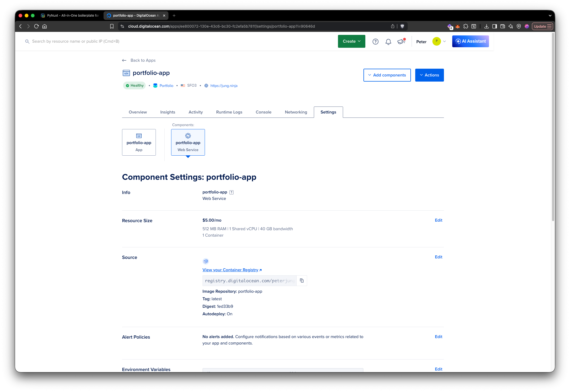Expand the Peter account menu chevron
Image resolution: width=570 pixels, height=392 pixels.
click(444, 41)
